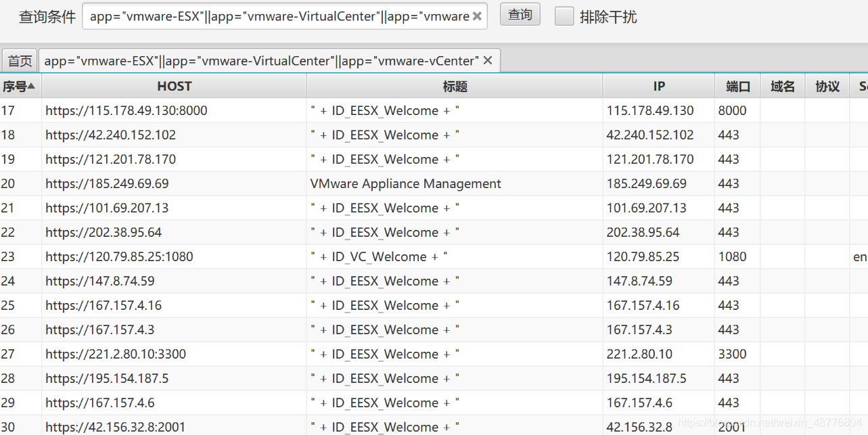Click IP cell 221.2.80.10

click(639, 354)
